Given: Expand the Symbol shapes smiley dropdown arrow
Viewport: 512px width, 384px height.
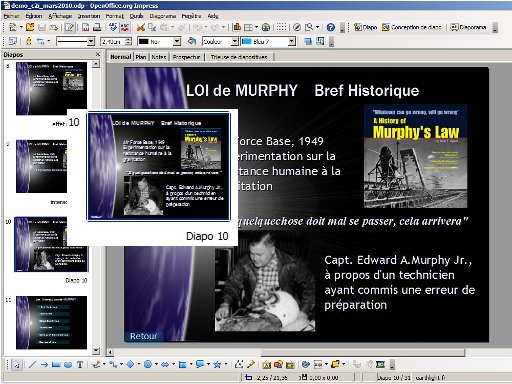Looking at the screenshot, I should pos(156,365).
